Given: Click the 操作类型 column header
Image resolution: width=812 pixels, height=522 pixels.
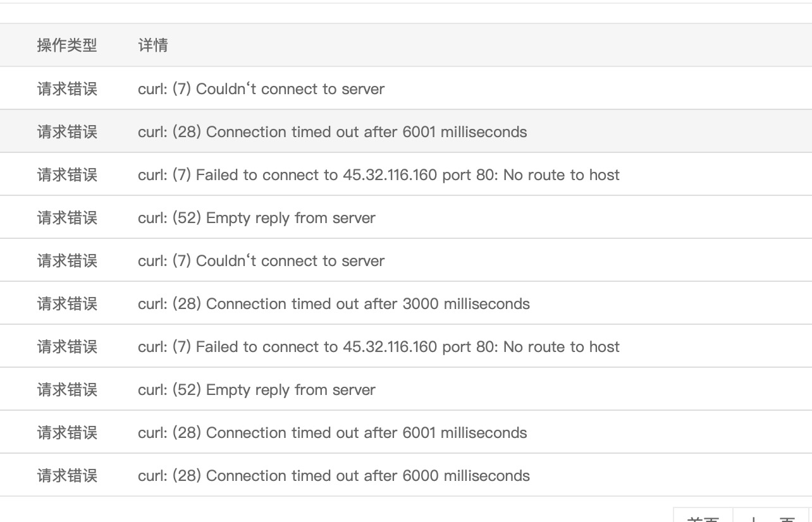Looking at the screenshot, I should 67,46.
